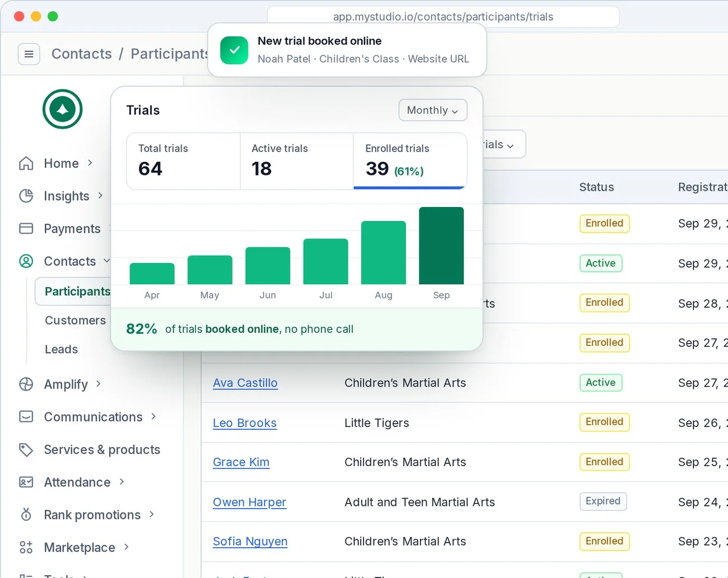The height and width of the screenshot is (578, 728).
Task: Click the Expired badge for Owen Harper
Action: [x=603, y=501]
